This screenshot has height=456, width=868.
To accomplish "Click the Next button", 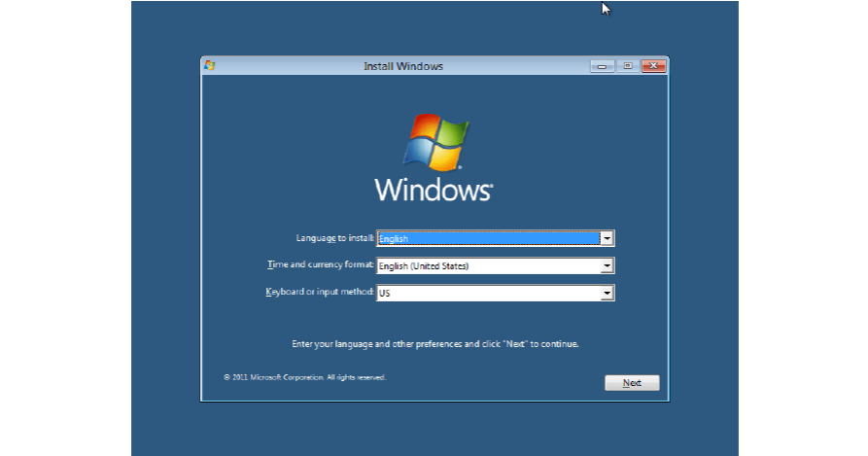I will tap(632, 383).
